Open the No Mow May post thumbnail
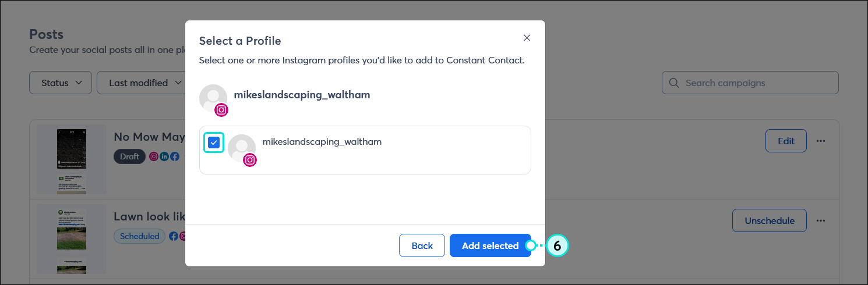 (72, 158)
